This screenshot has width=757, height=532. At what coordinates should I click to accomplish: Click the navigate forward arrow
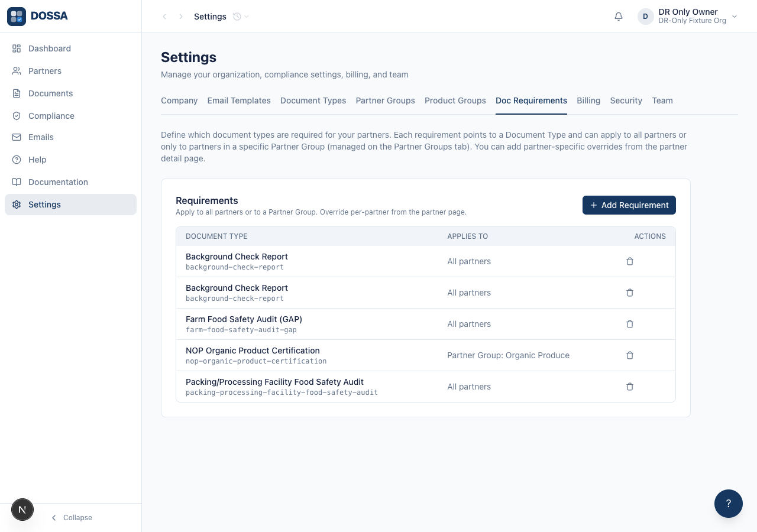[181, 17]
